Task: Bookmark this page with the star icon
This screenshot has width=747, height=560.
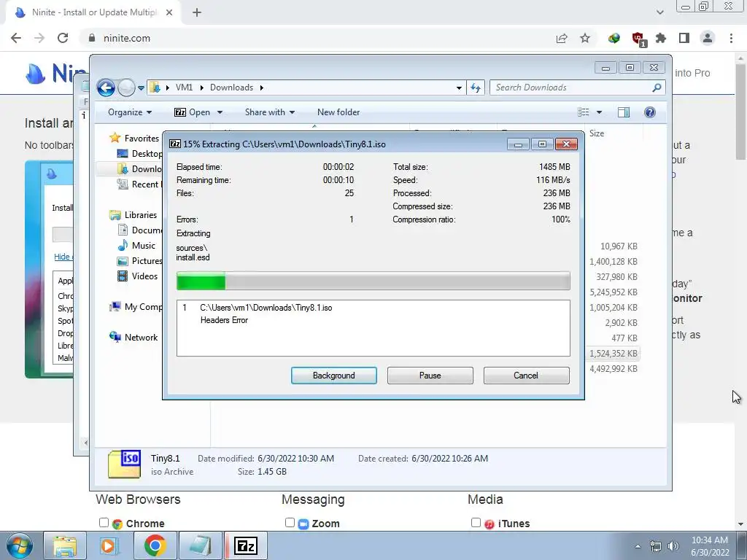Action: point(585,38)
